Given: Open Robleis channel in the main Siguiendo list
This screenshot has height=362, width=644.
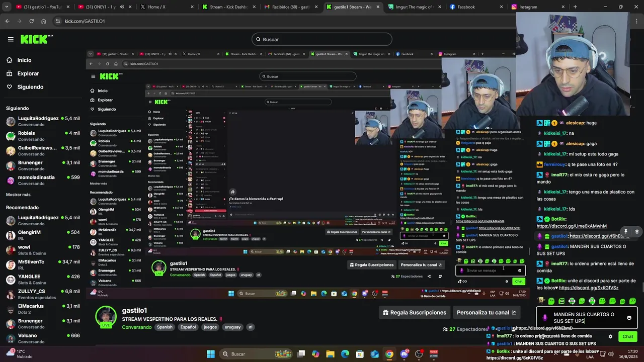Looking at the screenshot, I should point(43,136).
